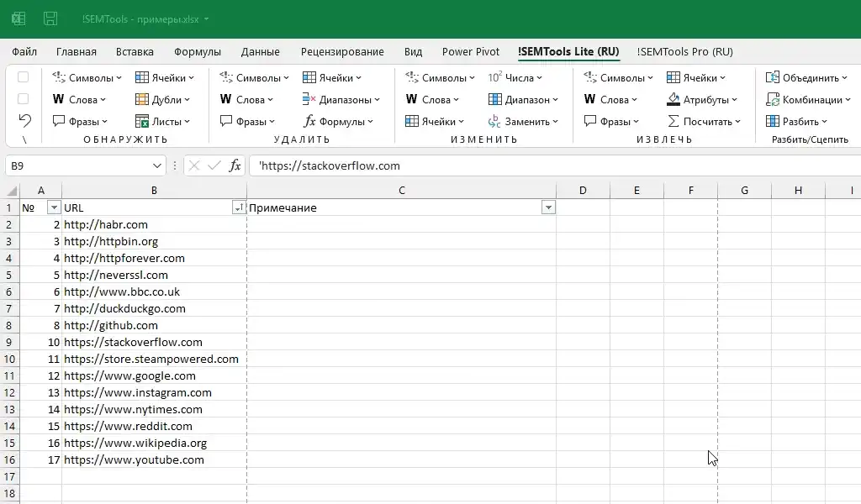Open the Листы menu
The image size is (861, 504).
click(x=162, y=122)
